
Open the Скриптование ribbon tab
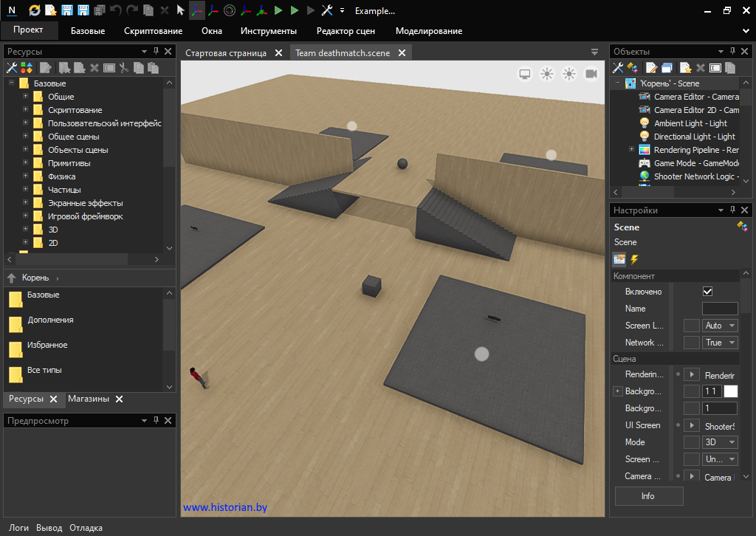tap(153, 31)
